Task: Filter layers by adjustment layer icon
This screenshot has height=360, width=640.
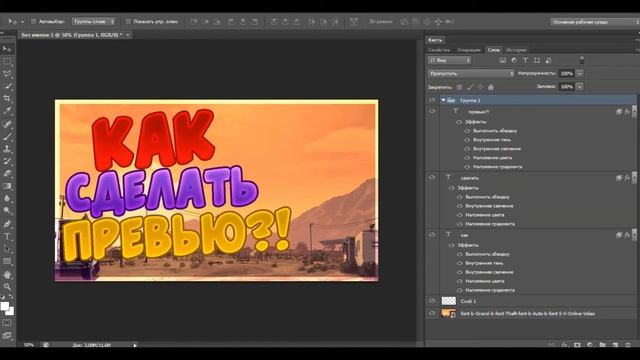Action: (514, 60)
